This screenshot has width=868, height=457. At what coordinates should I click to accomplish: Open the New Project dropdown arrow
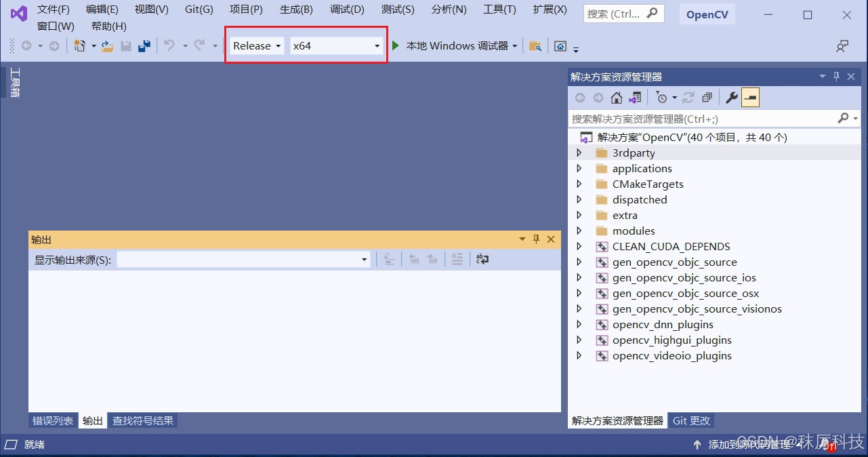point(94,46)
